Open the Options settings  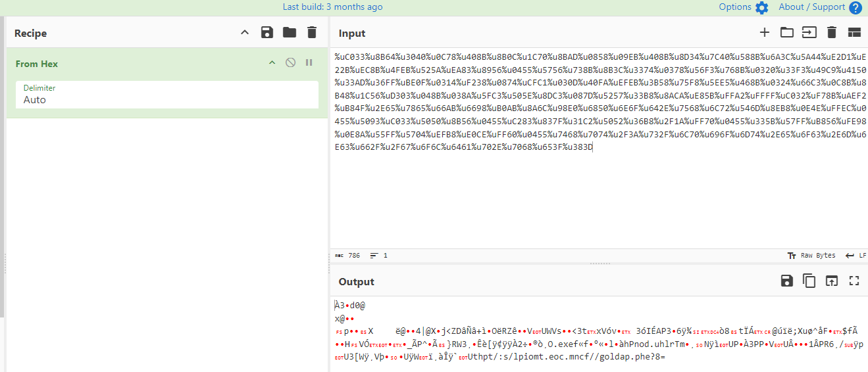pyautogui.click(x=743, y=7)
